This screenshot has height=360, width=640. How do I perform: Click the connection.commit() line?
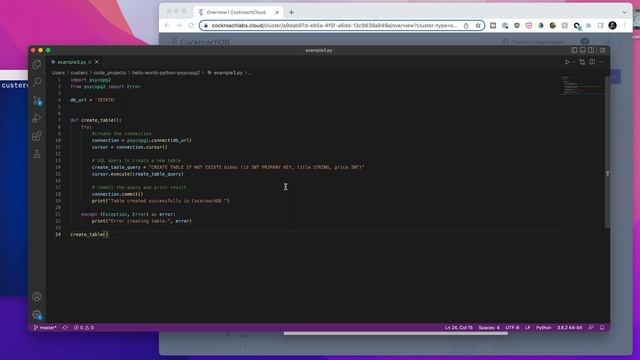pyautogui.click(x=118, y=194)
